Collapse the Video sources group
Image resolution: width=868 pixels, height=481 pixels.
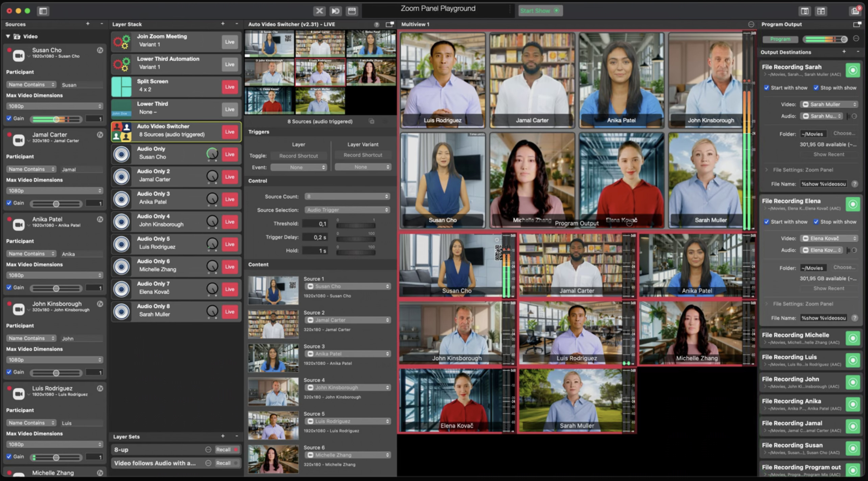tap(8, 36)
